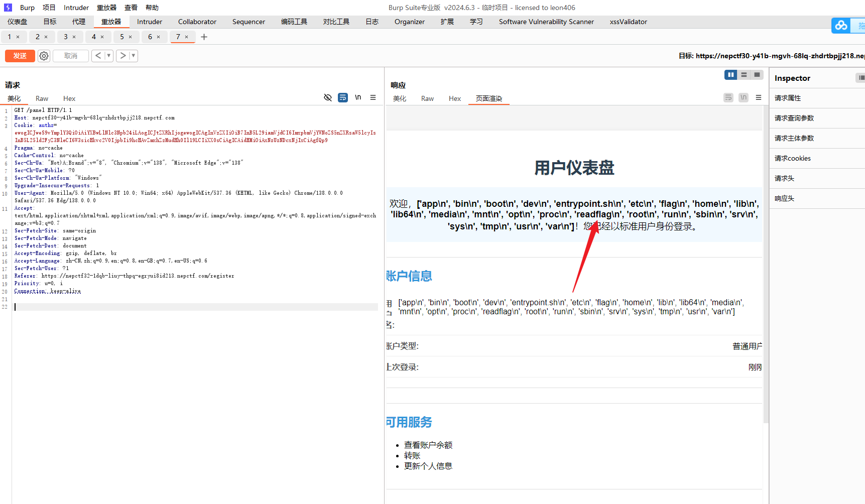This screenshot has width=865, height=504.
Task: Open the Repeater request settings gear icon
Action: coord(44,56)
